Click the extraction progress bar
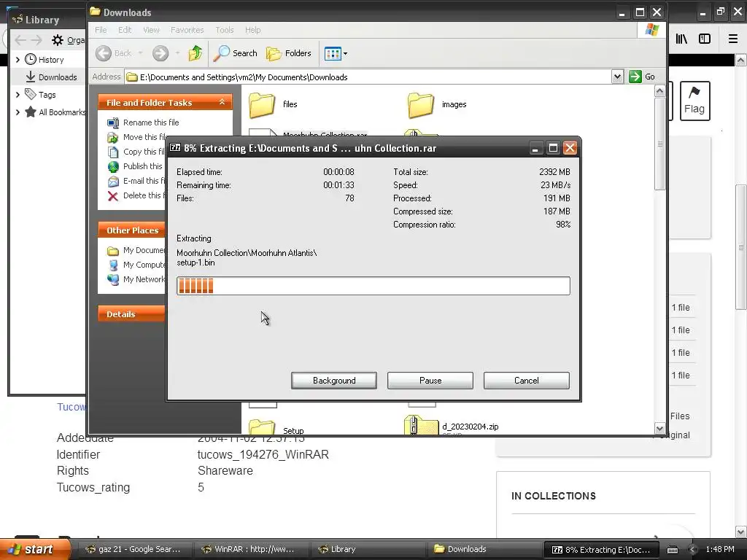The width and height of the screenshot is (747, 560). click(x=373, y=286)
